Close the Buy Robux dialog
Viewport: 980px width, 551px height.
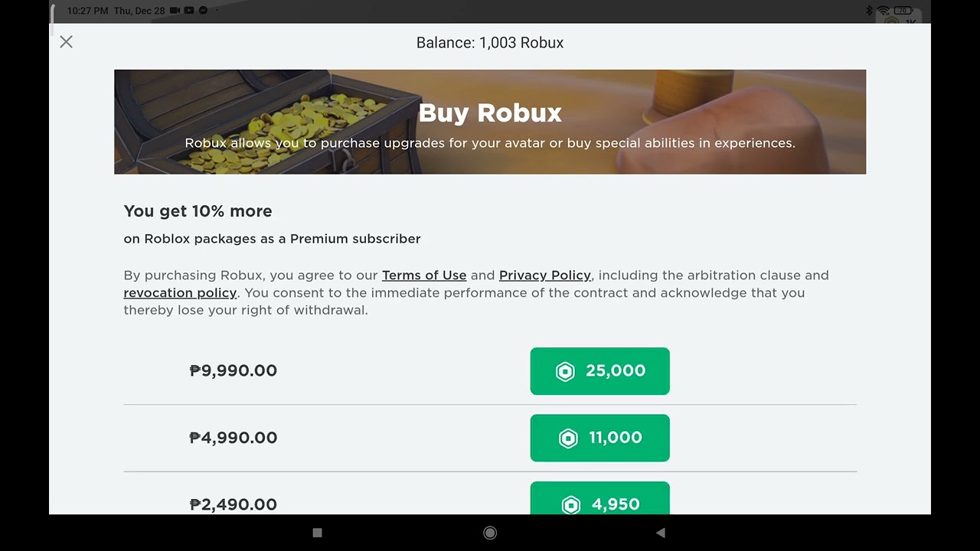pyautogui.click(x=67, y=42)
